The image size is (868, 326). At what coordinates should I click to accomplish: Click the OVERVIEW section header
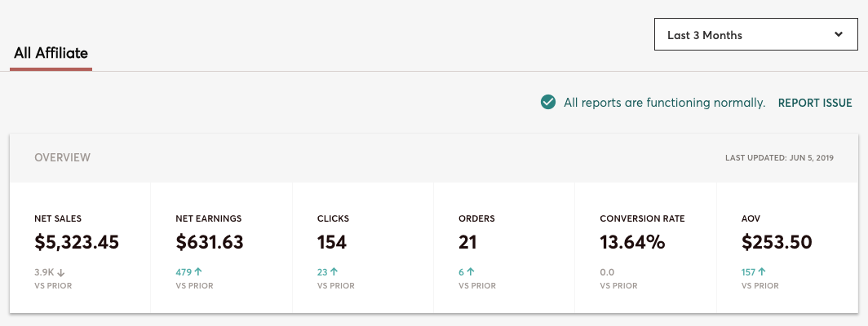click(62, 157)
